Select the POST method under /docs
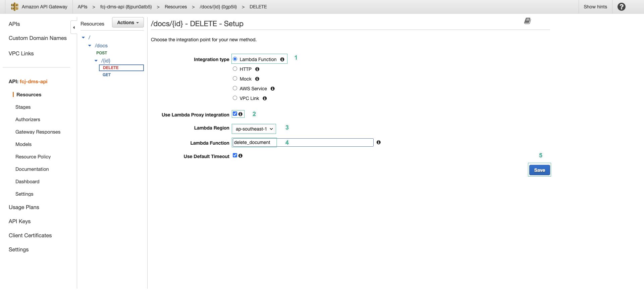Image resolution: width=644 pixels, height=292 pixels. pyautogui.click(x=102, y=53)
